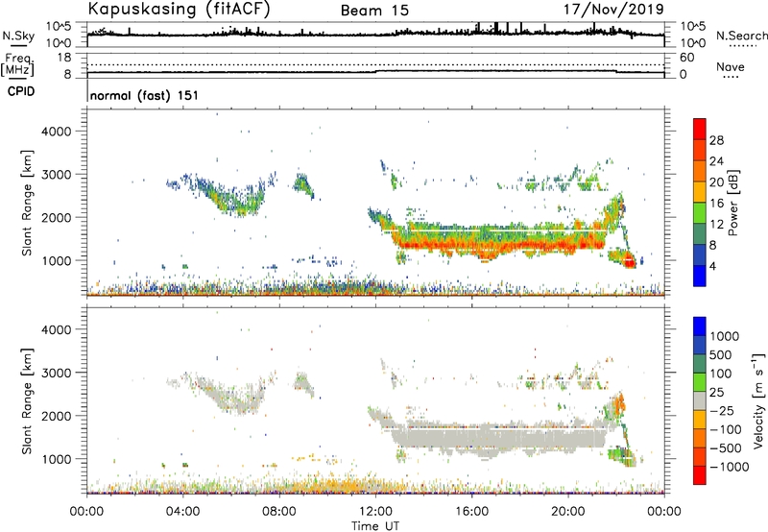Image resolution: width=768 pixels, height=532 pixels.
Task: Pick the bottom blue segment of power color bar
Action: pyautogui.click(x=700, y=276)
